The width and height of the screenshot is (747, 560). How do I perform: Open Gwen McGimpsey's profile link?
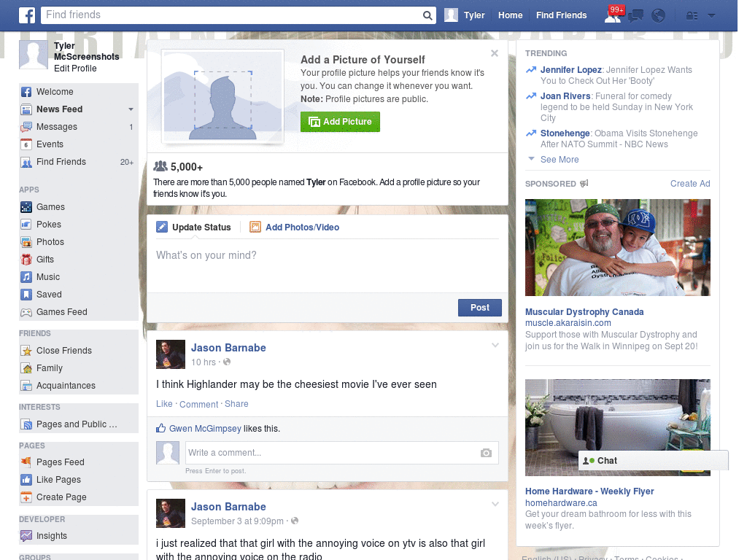[x=205, y=429]
